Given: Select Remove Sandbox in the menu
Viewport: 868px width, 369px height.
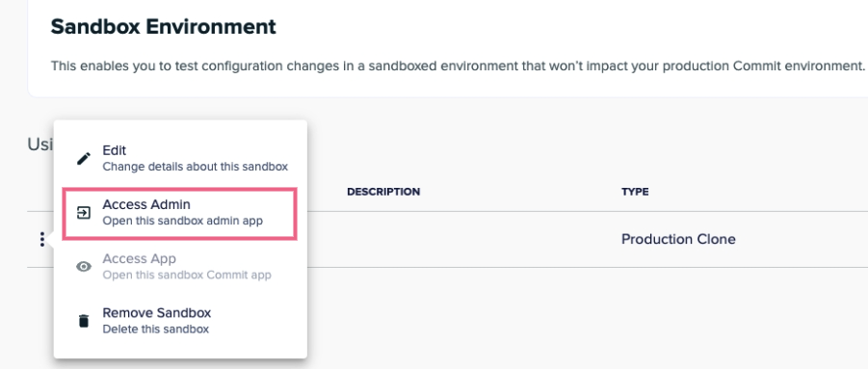Looking at the screenshot, I should click(180, 321).
